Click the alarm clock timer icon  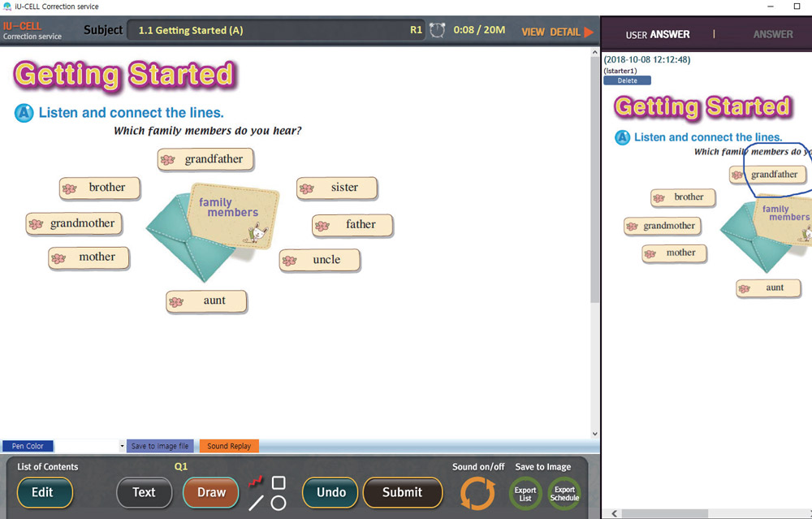click(x=437, y=30)
